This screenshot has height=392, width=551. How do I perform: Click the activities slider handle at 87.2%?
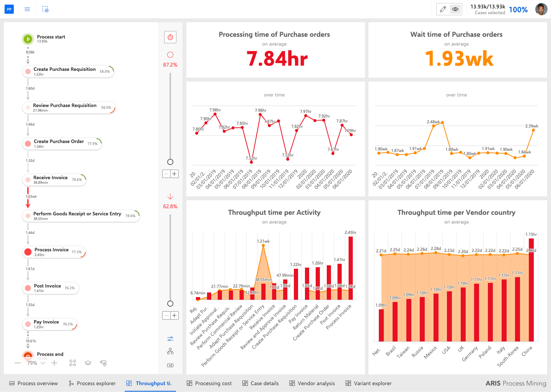tap(170, 162)
